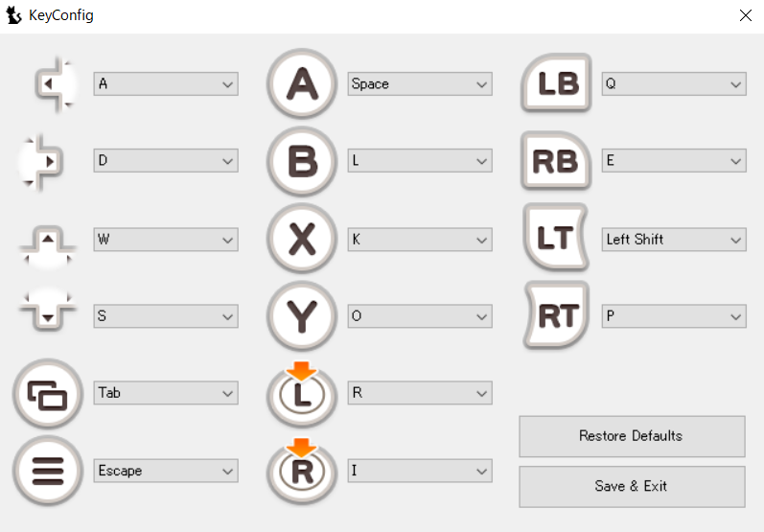764x532 pixels.
Task: Click the left stick press icon
Action: point(302,394)
